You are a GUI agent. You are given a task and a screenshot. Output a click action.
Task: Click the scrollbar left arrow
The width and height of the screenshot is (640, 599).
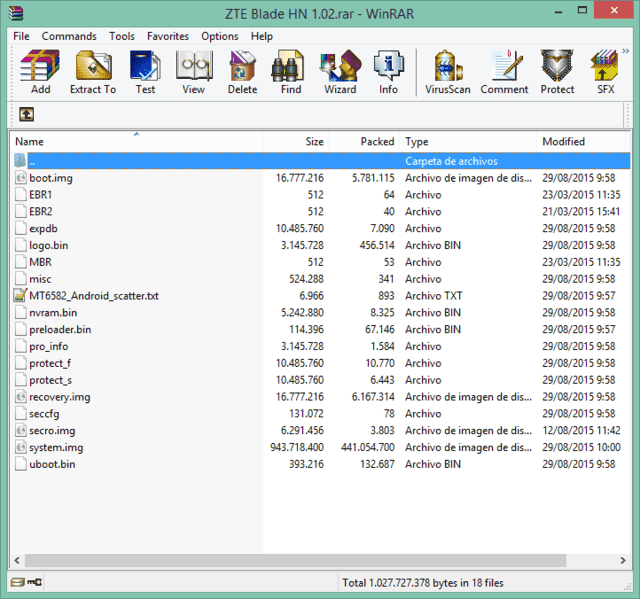click(x=17, y=560)
